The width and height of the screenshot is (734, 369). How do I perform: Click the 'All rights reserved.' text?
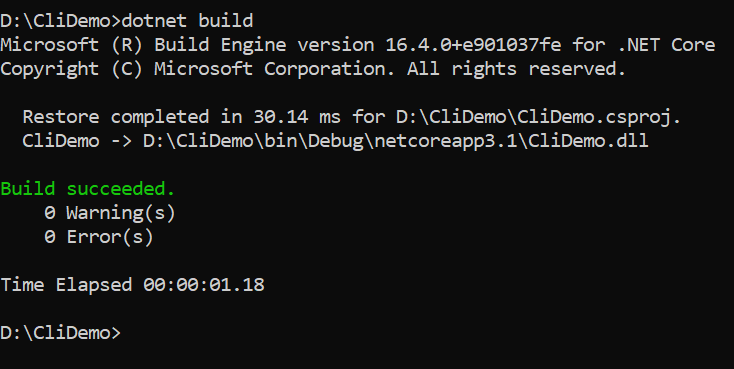pyautogui.click(x=516, y=69)
